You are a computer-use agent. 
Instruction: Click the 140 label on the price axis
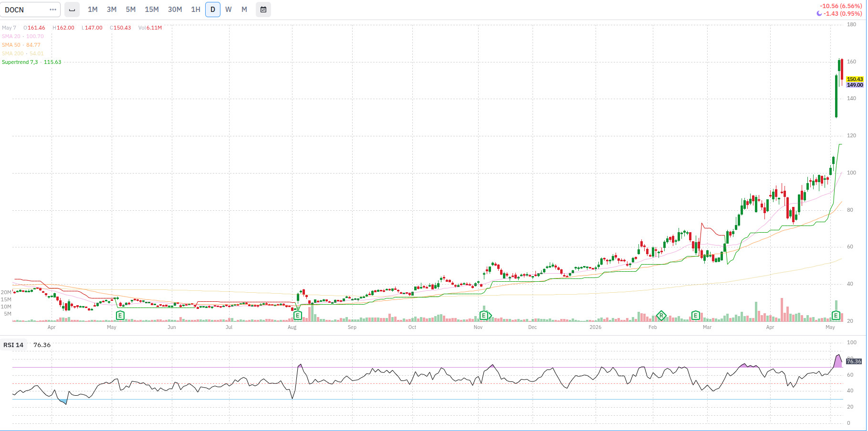[852, 98]
